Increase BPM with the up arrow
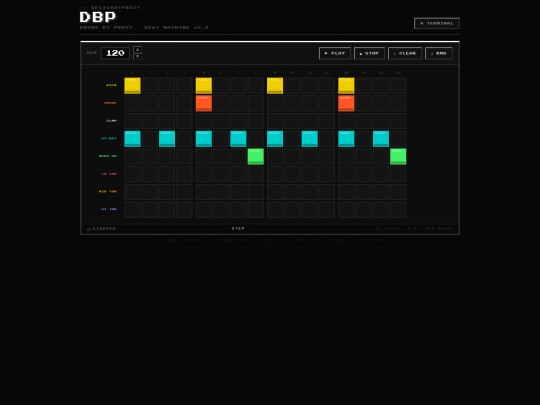 click(137, 50)
